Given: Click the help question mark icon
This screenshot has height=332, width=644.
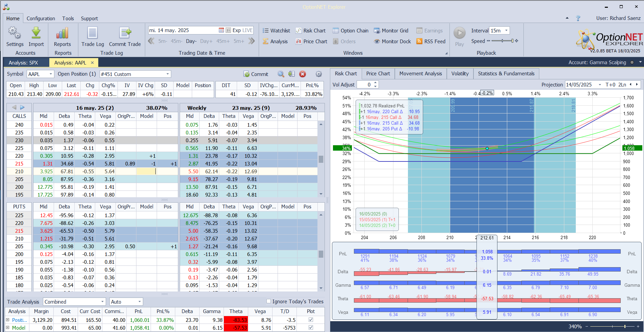Looking at the screenshot, I should (578, 18).
